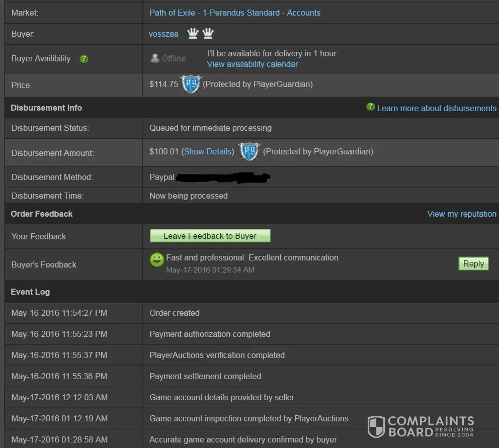Click the buyer's feedback comment text
Viewport: 499px width, 448px height.
click(x=252, y=257)
